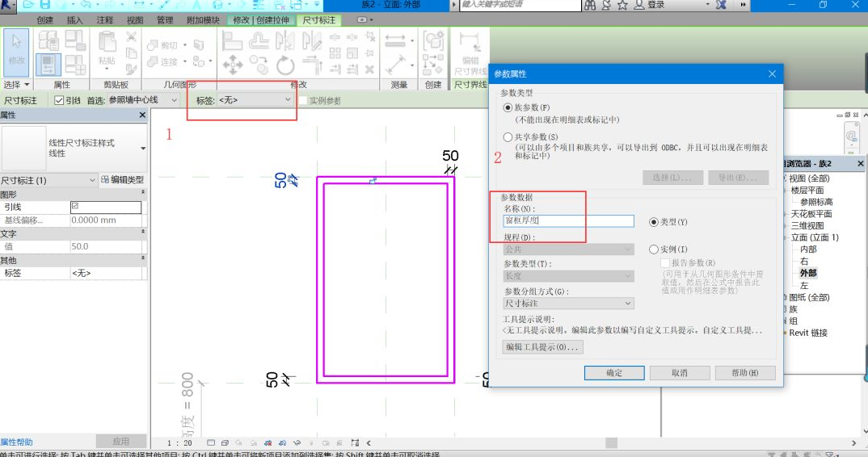Click the Edit Type icon button in Properties

click(122, 180)
